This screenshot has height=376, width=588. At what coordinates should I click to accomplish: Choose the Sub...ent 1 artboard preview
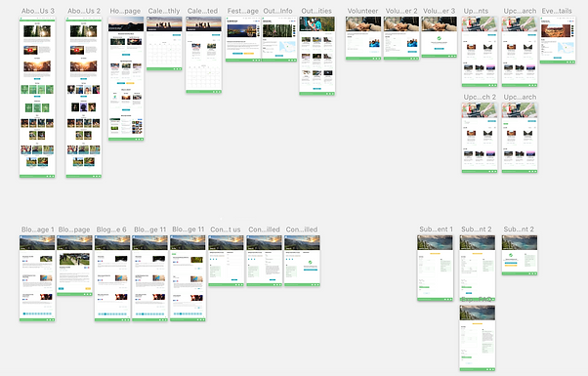(x=435, y=268)
